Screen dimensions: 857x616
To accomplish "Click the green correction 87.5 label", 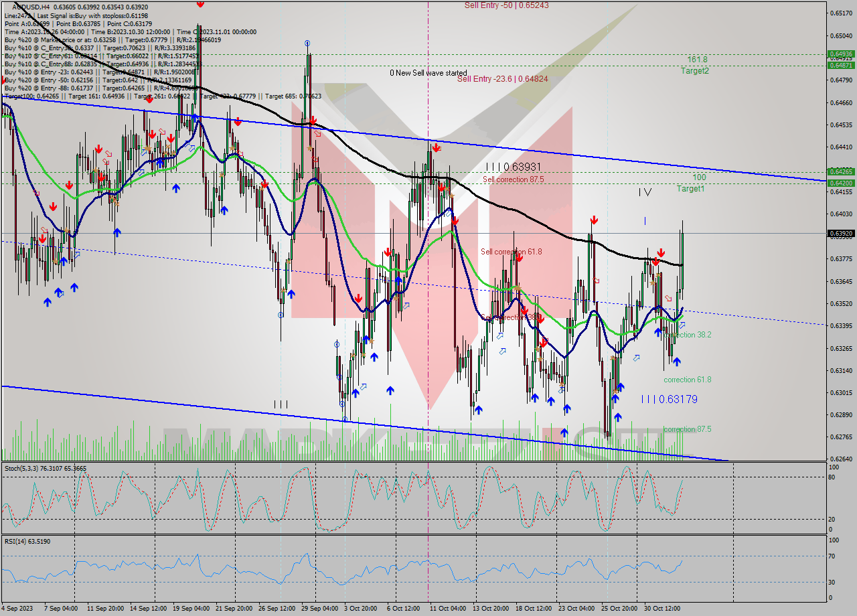I will coord(688,429).
